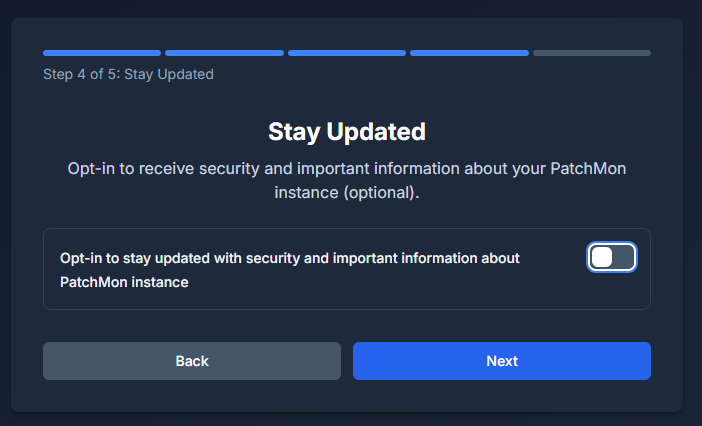Click the 'Stay Updated' heading
702x426 pixels.
[347, 132]
